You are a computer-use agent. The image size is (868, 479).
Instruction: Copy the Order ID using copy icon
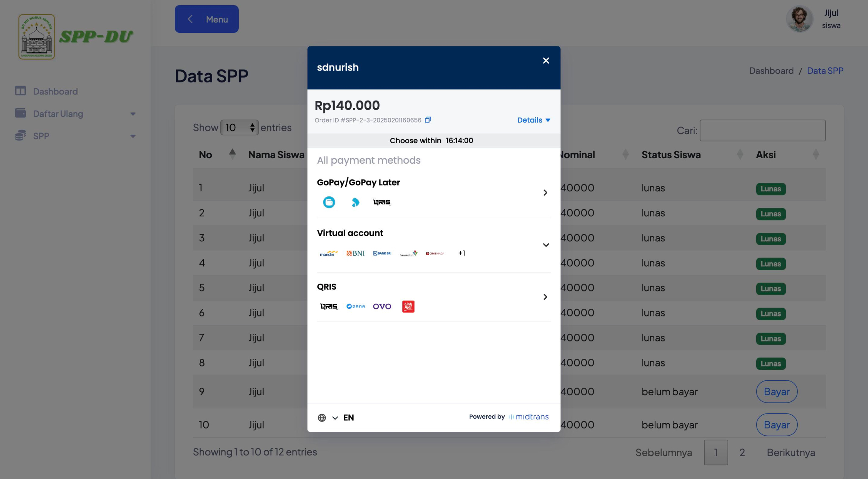pos(428,120)
